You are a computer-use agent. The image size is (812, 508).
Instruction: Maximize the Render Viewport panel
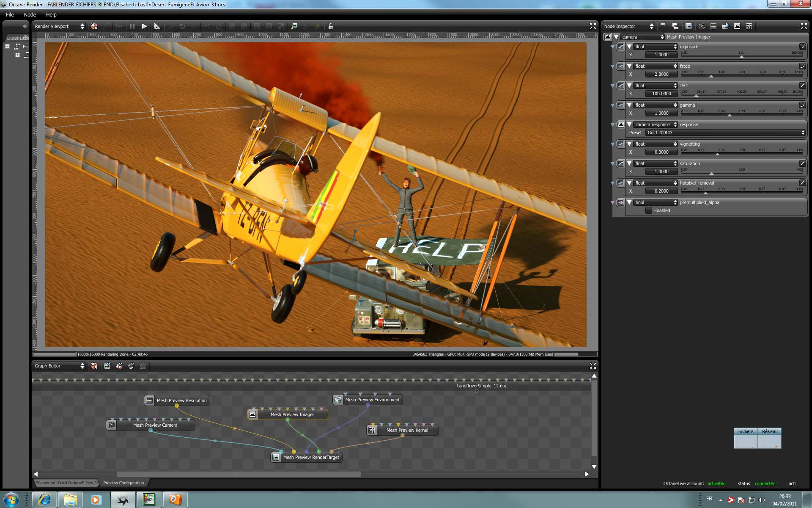593,26
